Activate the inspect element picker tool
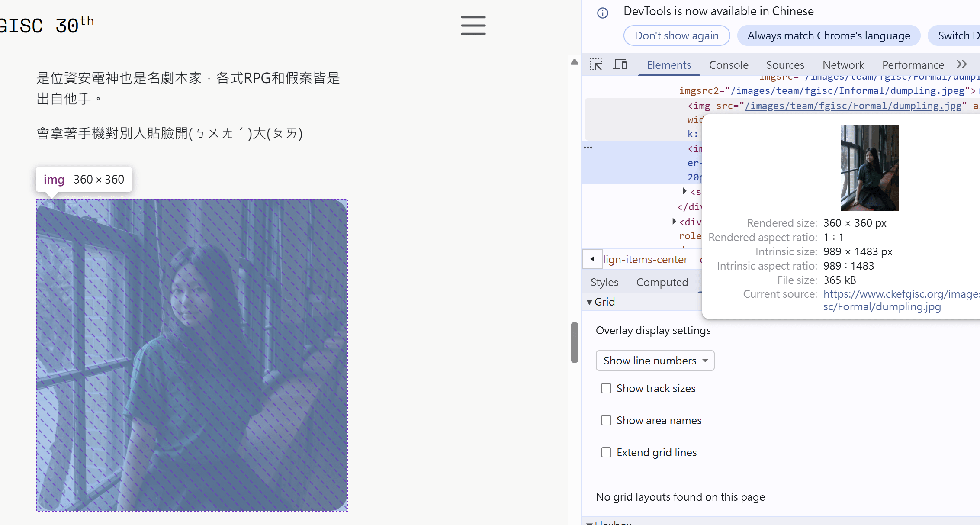980x525 pixels. (x=596, y=65)
